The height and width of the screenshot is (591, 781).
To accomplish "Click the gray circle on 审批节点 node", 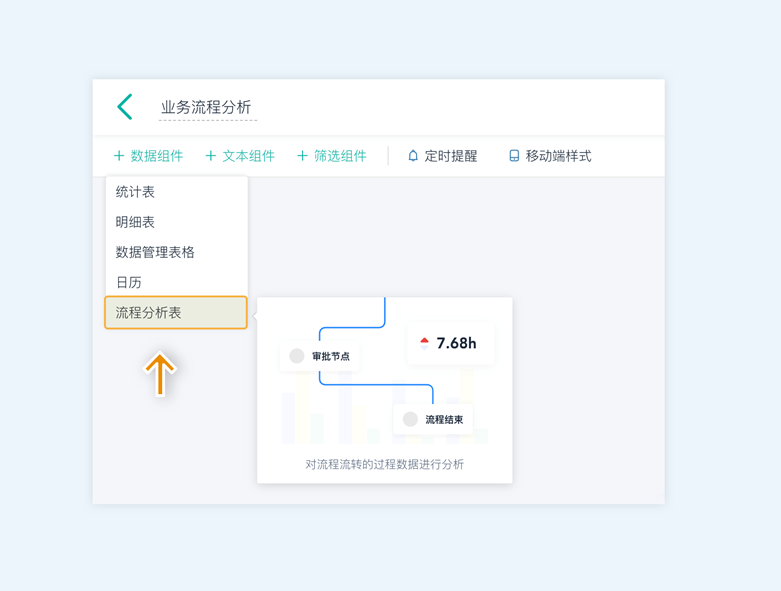I will (297, 356).
